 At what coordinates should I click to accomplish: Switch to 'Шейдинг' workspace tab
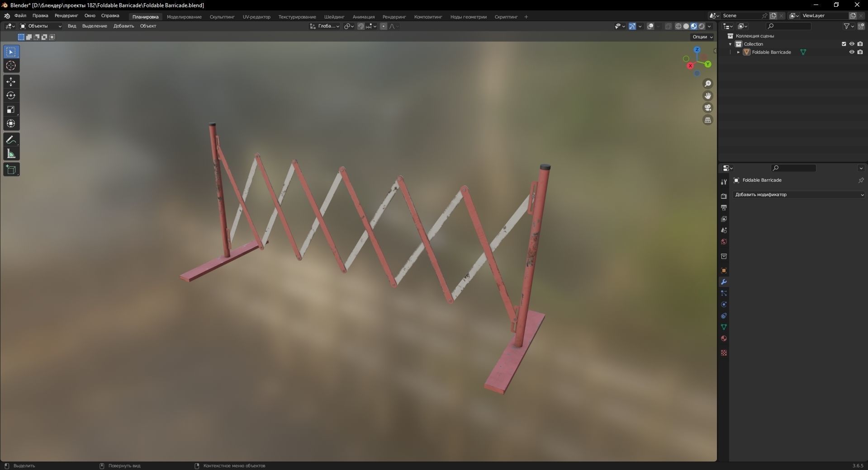334,17
